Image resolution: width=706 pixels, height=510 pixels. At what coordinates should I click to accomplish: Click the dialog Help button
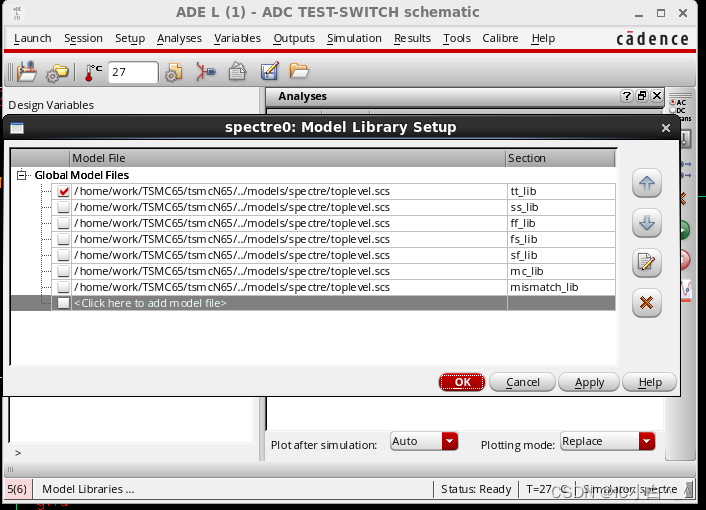650,382
